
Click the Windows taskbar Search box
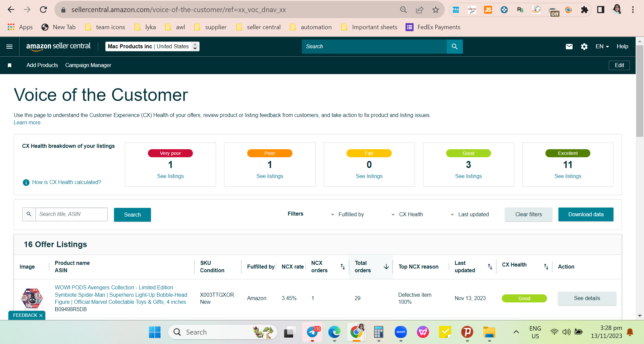coord(223,332)
